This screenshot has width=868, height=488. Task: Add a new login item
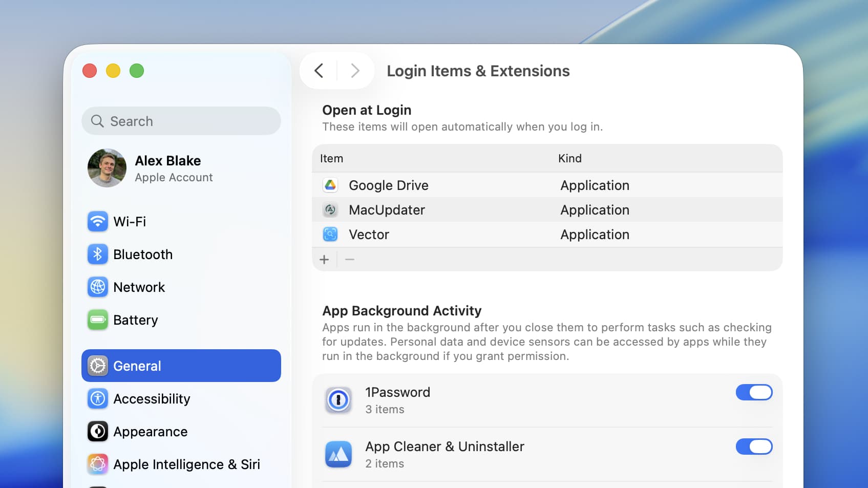tap(324, 259)
